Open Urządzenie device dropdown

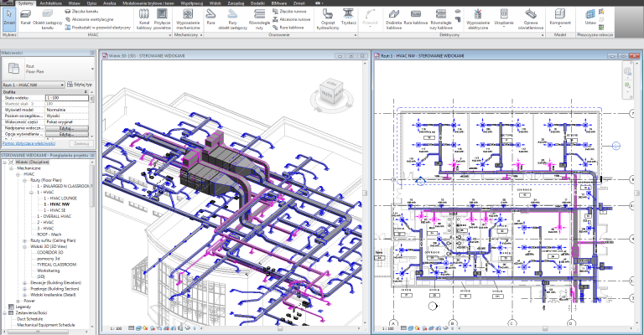click(x=504, y=18)
